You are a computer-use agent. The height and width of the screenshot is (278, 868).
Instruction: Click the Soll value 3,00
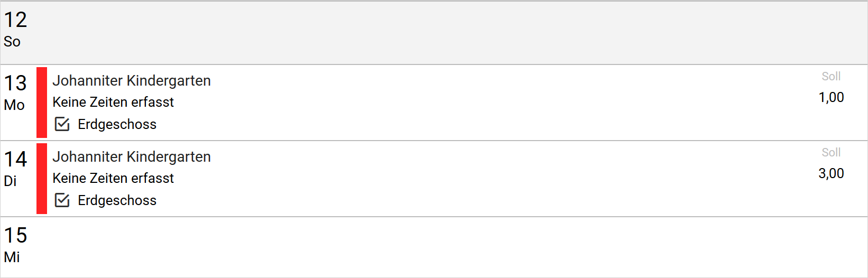[x=831, y=173]
